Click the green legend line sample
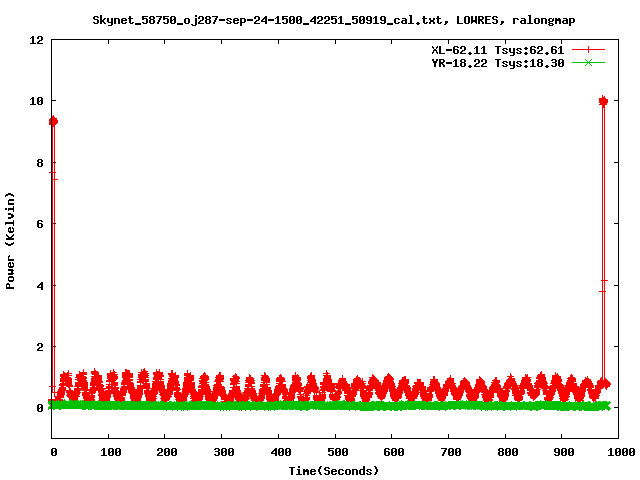The width and height of the screenshot is (640, 480). click(x=588, y=62)
